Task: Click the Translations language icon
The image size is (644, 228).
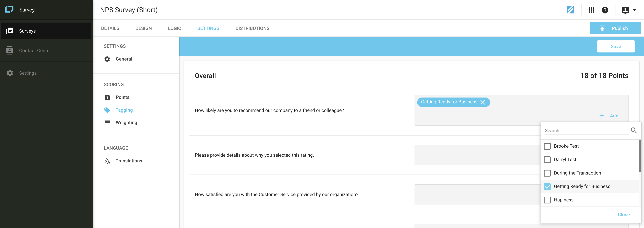Action: coord(107,161)
